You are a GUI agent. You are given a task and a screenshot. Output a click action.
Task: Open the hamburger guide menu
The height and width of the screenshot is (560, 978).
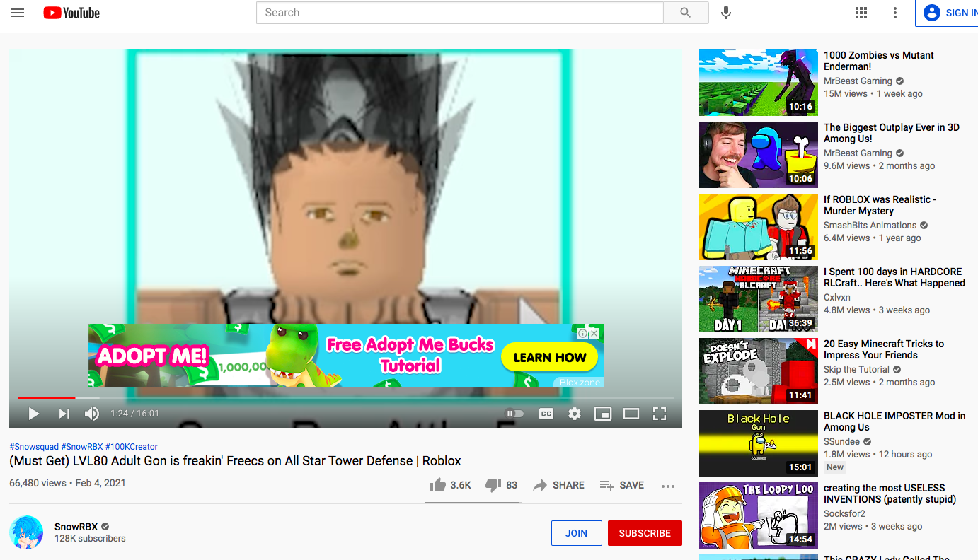point(18,13)
